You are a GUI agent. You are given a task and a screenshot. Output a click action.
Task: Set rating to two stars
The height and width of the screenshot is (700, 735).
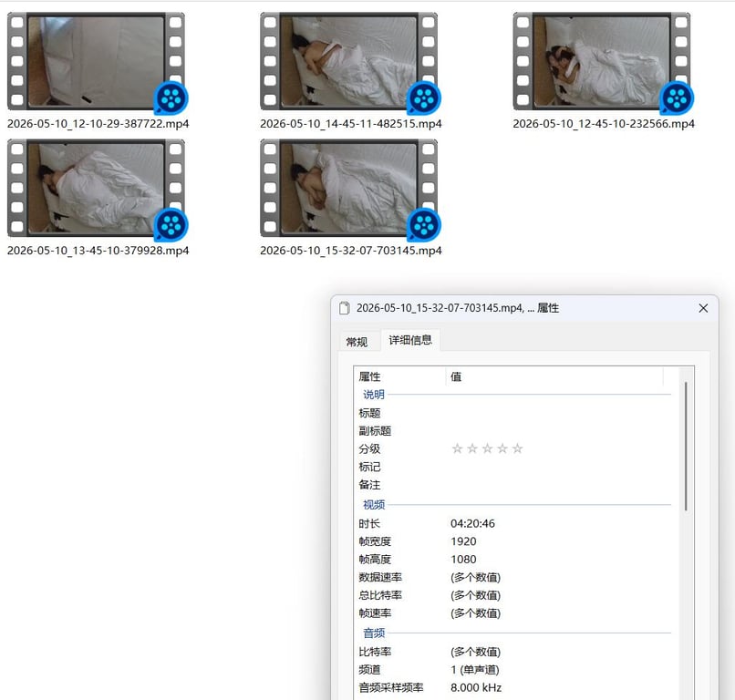[472, 448]
